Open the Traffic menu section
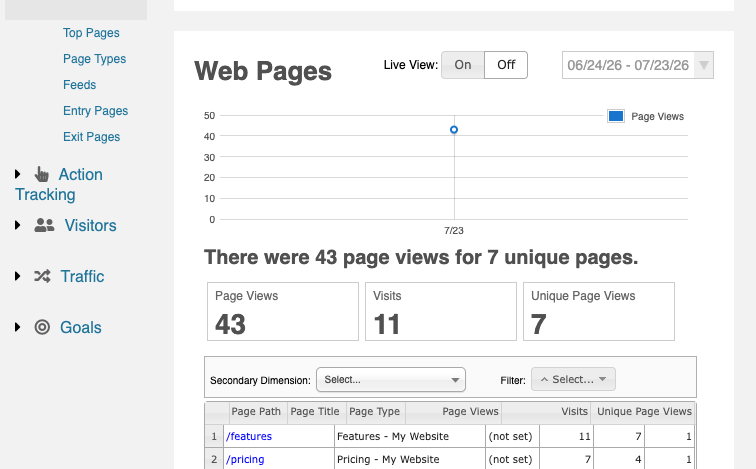The image size is (756, 469). [x=82, y=276]
